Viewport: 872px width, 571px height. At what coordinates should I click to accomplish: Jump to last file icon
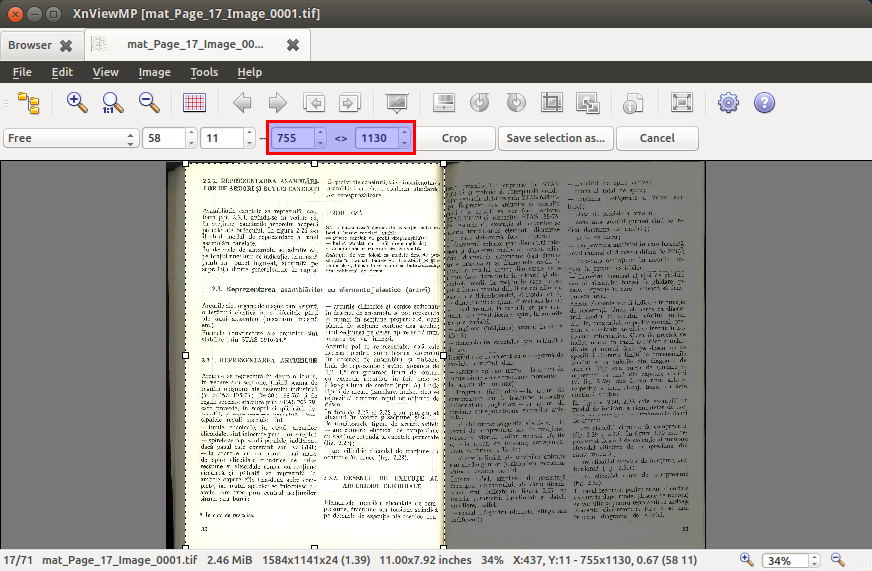click(x=350, y=103)
